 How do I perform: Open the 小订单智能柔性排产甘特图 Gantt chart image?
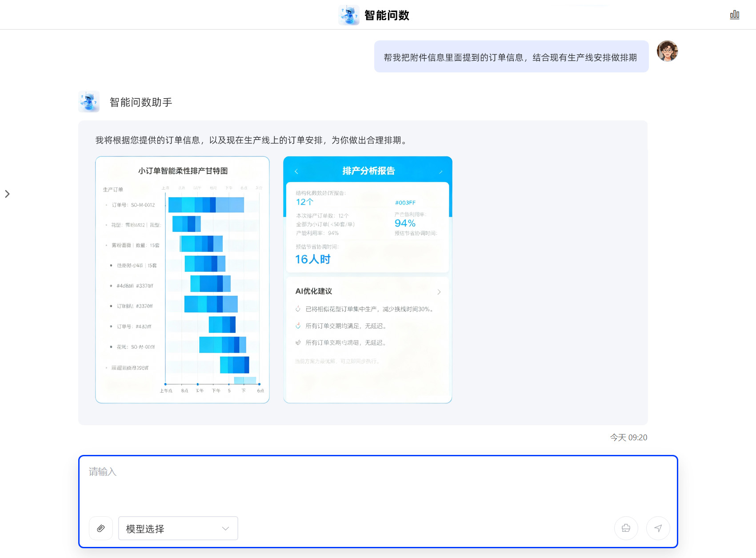(x=182, y=280)
